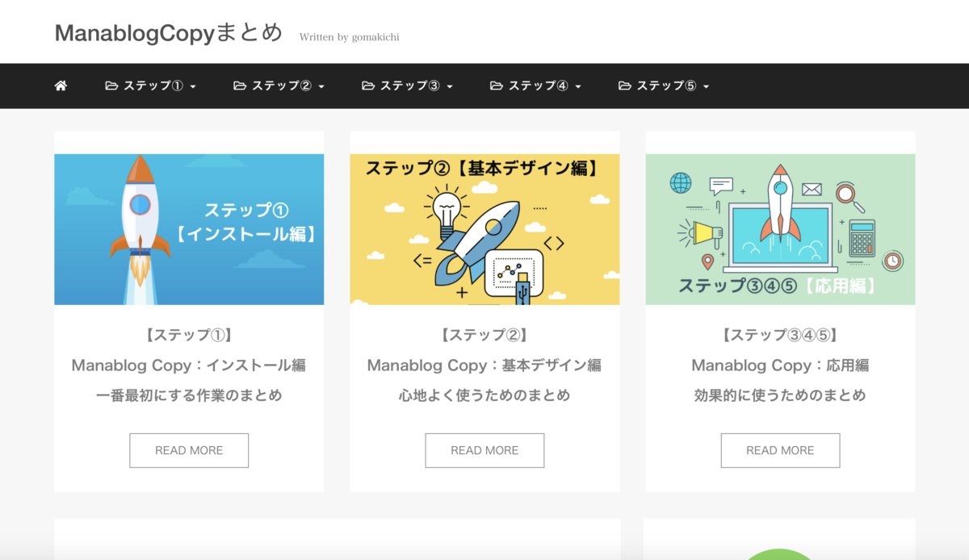Viewport: 969px width, 560px height.
Task: Open the ステップ③ menu item
Action: [x=408, y=86]
